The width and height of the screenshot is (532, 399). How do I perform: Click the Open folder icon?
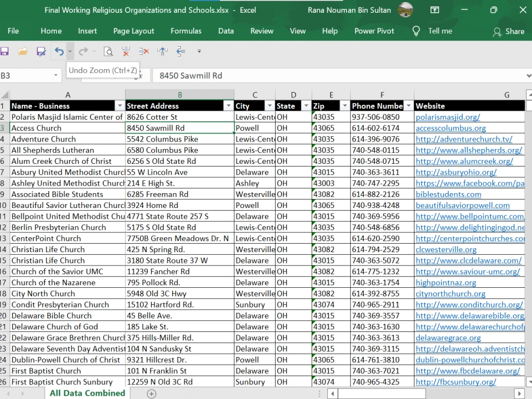[x=22, y=51]
